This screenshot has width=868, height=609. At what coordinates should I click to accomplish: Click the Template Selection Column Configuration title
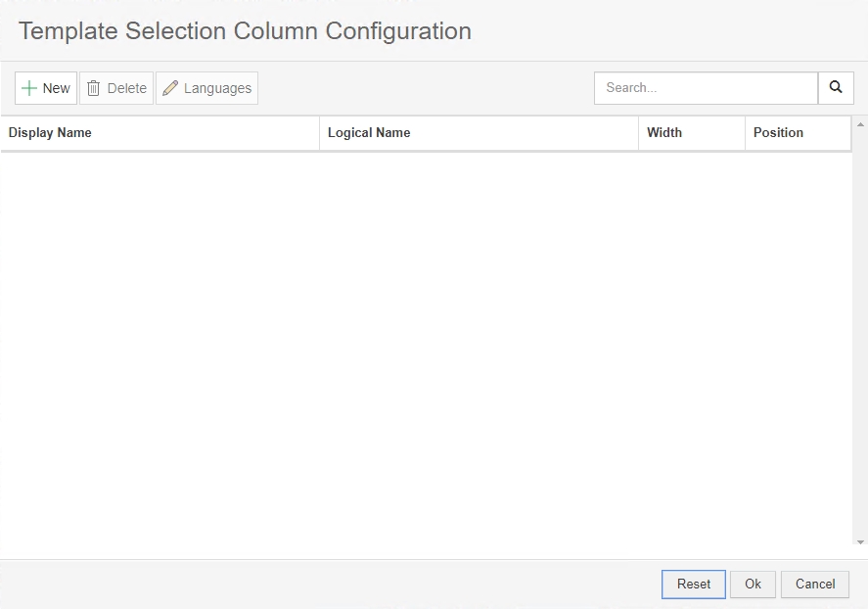tap(245, 31)
